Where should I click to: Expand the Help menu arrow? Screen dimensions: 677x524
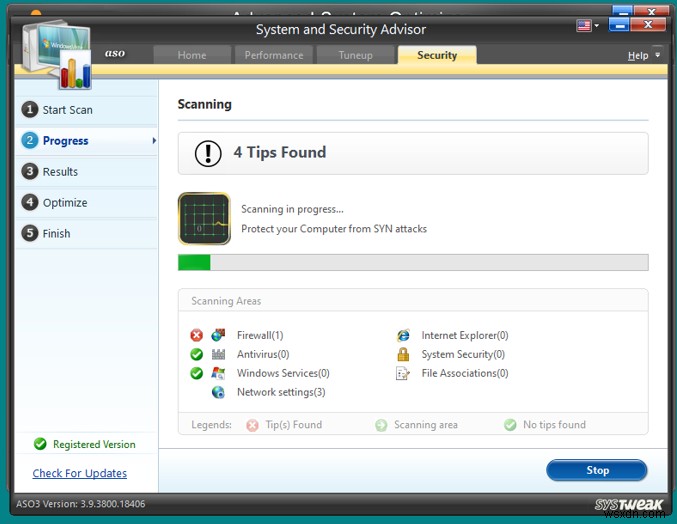[x=657, y=55]
